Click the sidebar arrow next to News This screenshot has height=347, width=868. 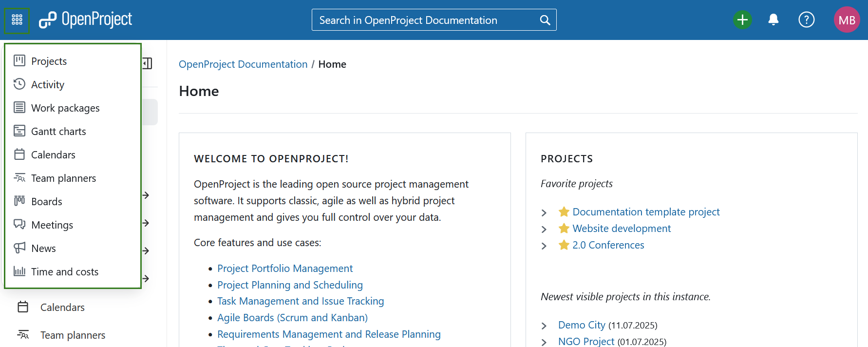tap(146, 251)
